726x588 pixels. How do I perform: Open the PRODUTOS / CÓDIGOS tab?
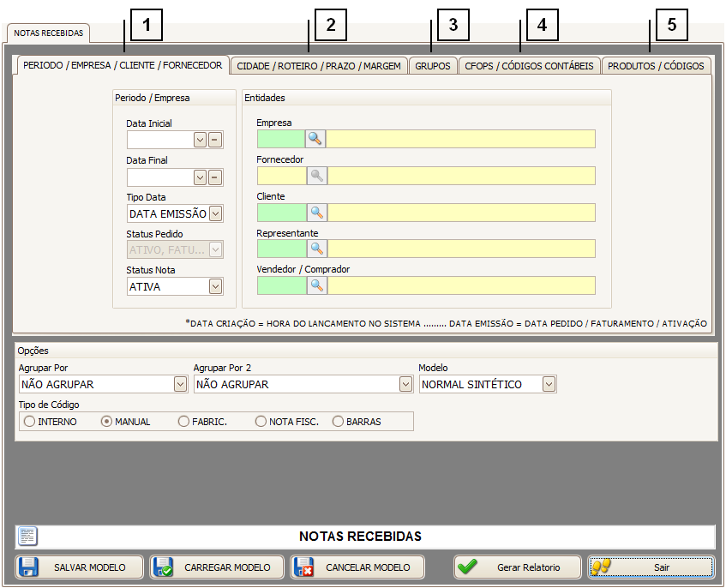[x=656, y=66]
